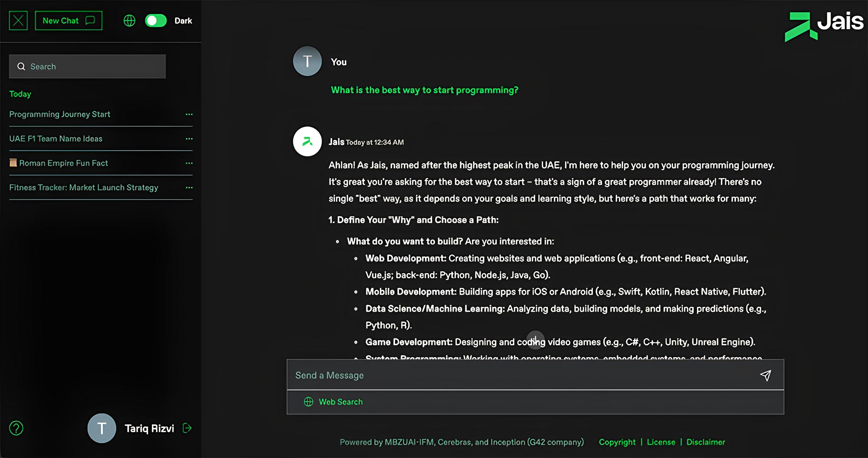This screenshot has height=458, width=868.
Task: Open options for UAE F1 Team Name Ideas
Action: coord(189,139)
